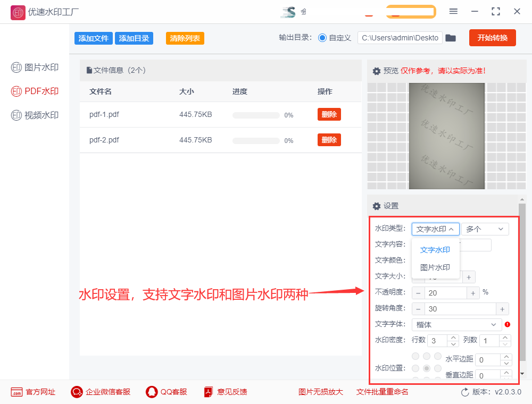This screenshot has width=532, height=404.
Task: Switch to 图片水印 sidebar tab
Action: click(x=35, y=68)
